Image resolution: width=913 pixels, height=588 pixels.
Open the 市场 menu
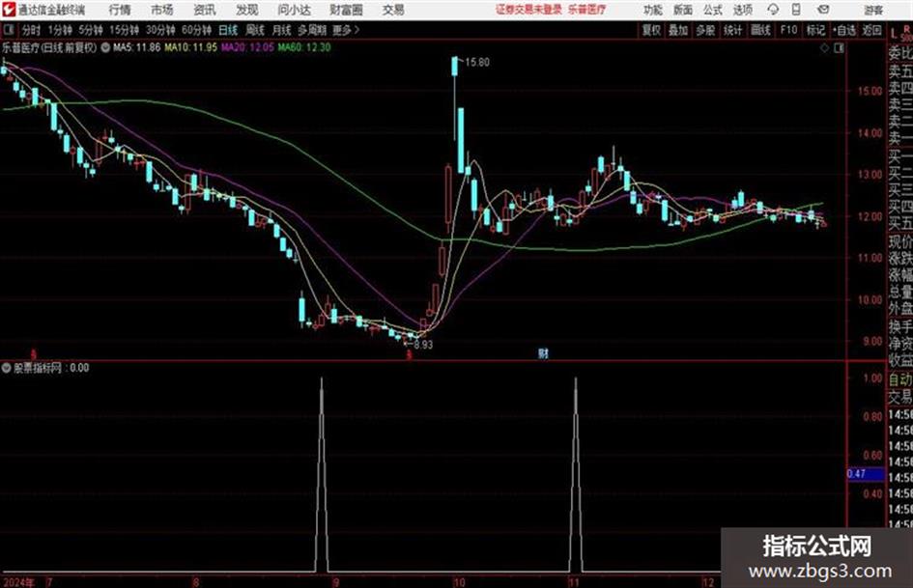click(x=162, y=10)
